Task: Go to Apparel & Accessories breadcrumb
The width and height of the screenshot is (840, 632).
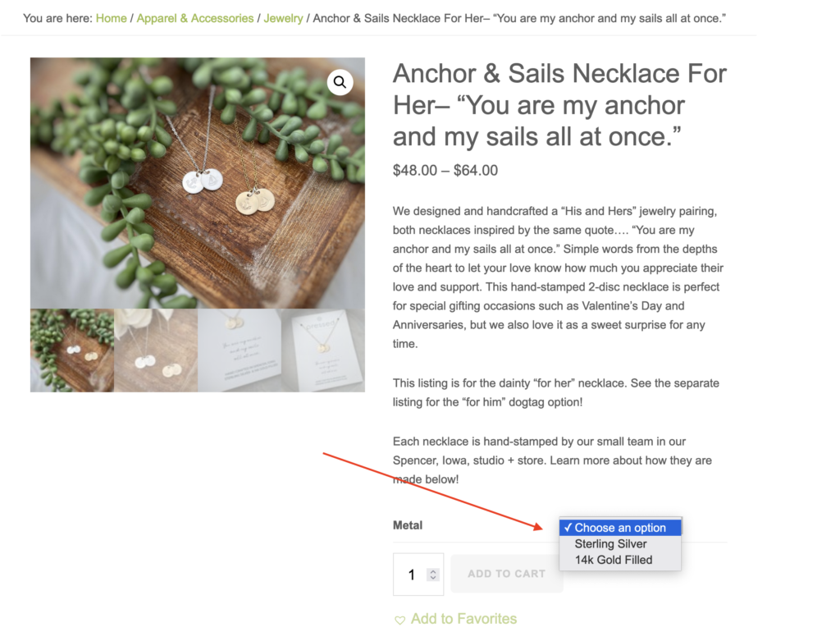Action: pos(195,18)
